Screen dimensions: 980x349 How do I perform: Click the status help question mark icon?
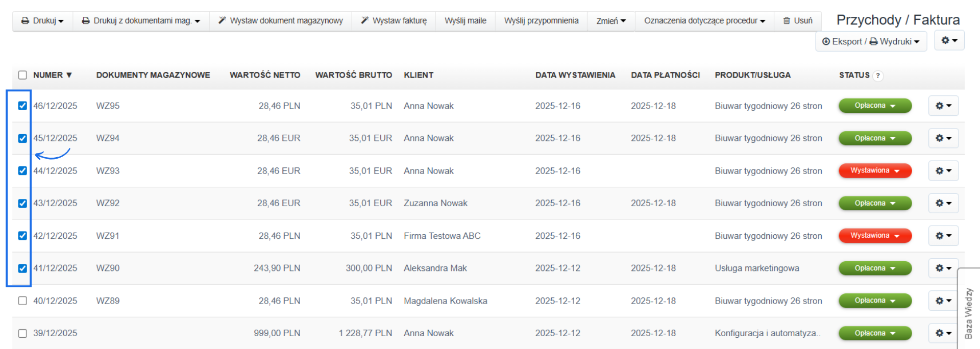pos(877,76)
